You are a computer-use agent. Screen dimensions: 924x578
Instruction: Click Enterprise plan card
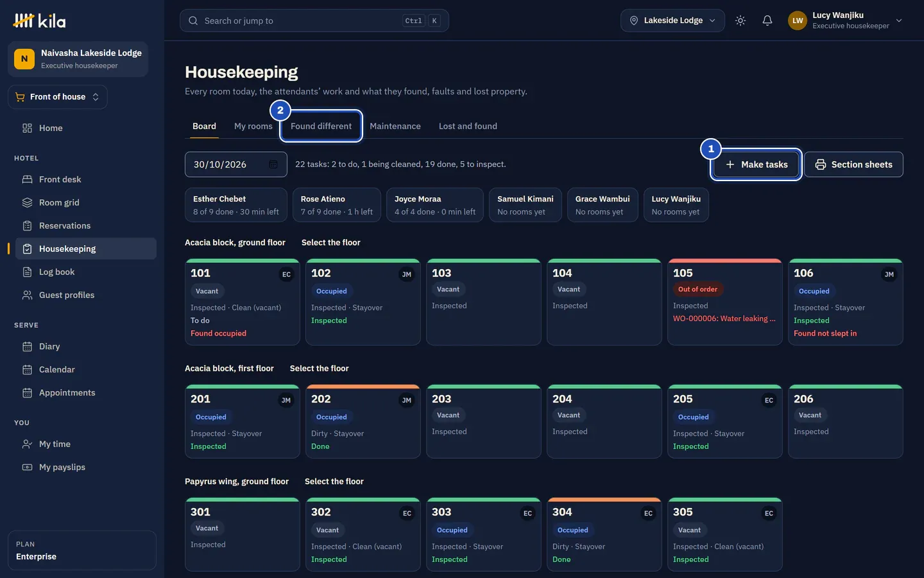82,550
